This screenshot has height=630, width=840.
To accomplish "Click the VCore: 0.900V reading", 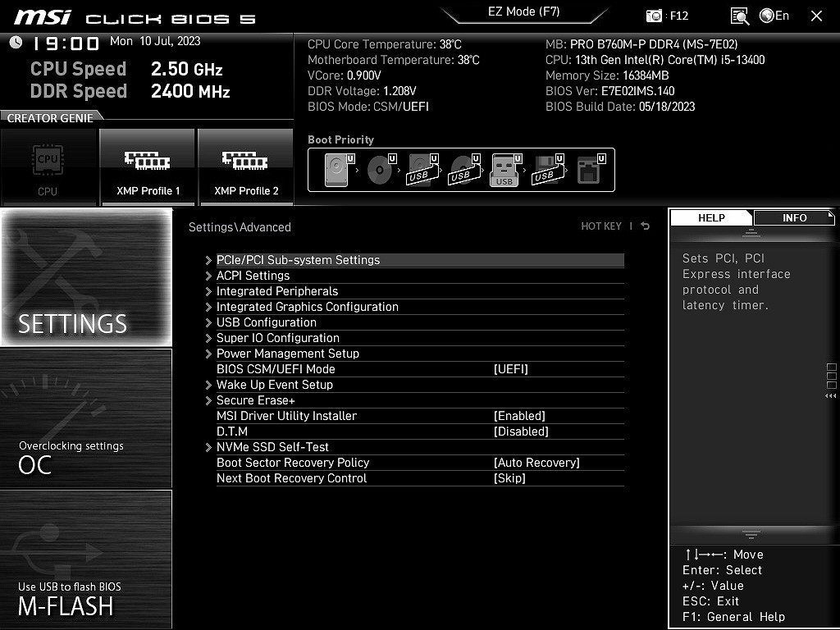I will tap(345, 75).
